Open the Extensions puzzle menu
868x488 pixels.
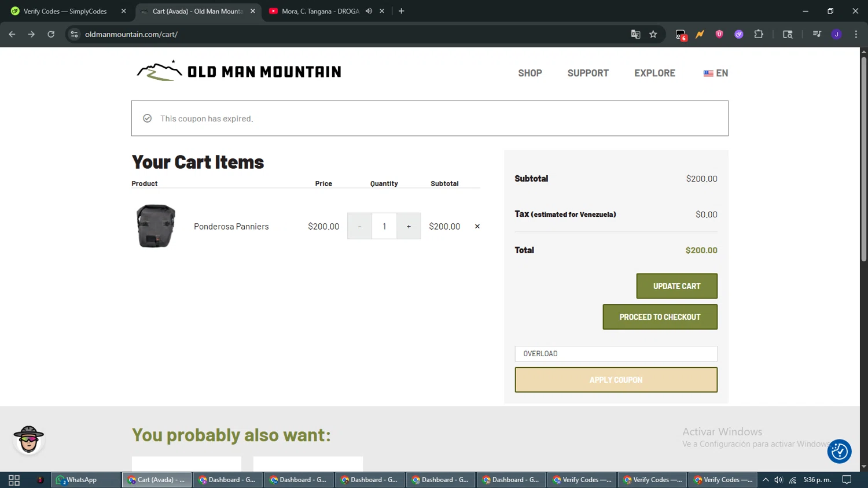(759, 34)
